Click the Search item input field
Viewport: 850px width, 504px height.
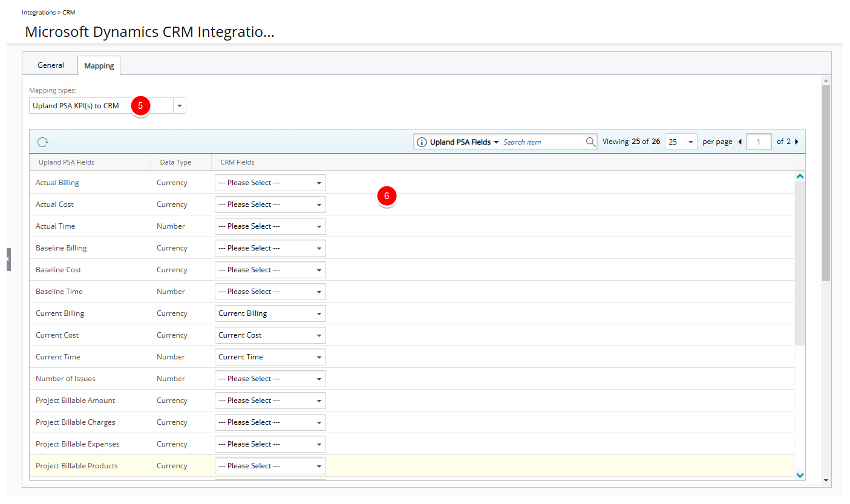tap(543, 142)
